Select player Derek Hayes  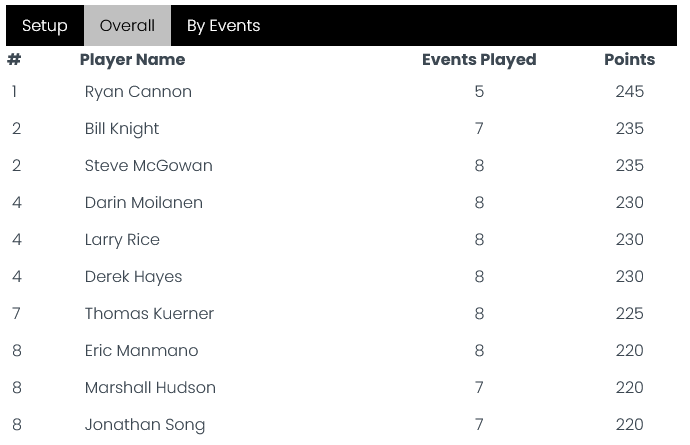pyautogui.click(x=133, y=276)
